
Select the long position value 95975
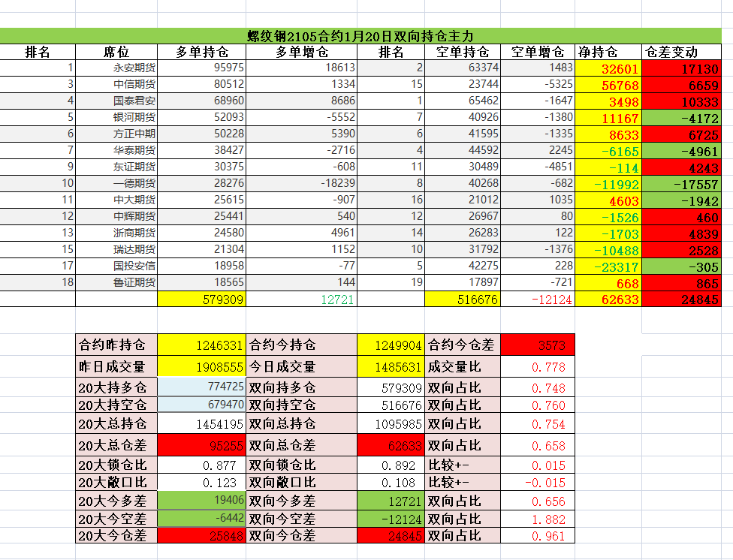202,68
